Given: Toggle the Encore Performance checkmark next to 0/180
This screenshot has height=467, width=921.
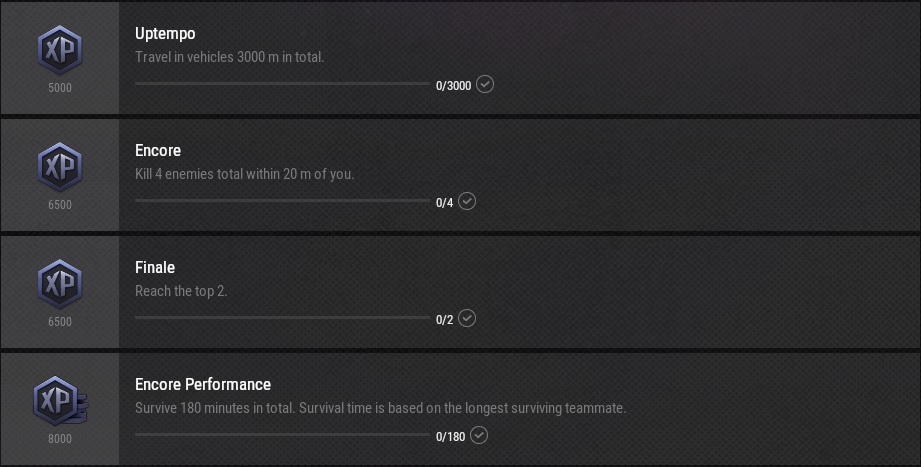Looking at the screenshot, I should pos(479,436).
